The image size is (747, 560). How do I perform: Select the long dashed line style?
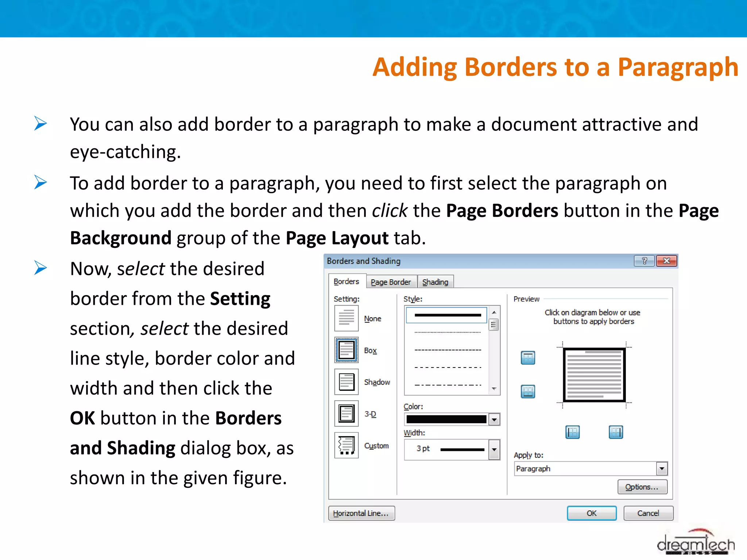448,367
